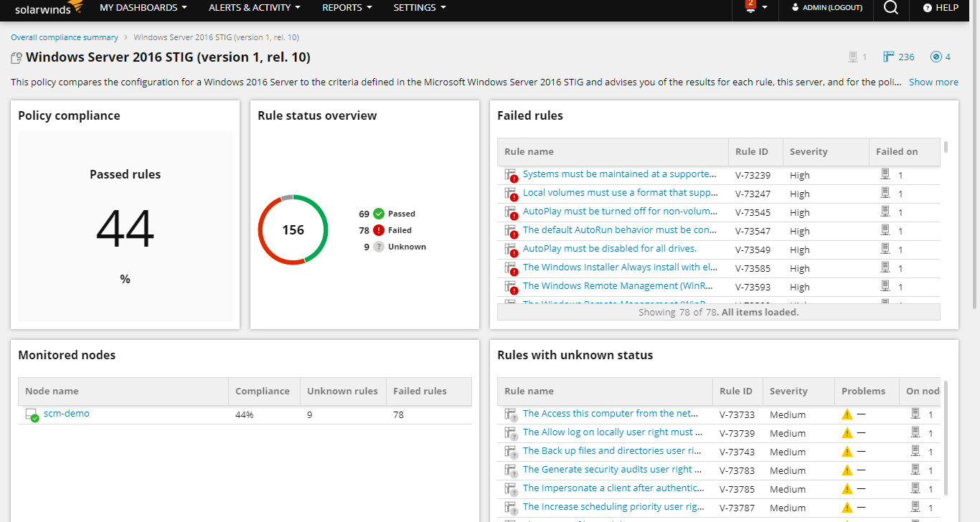Click the Windows Server 2016 STIG breadcrumb text
Viewport: 980px width, 522px height.
(x=217, y=37)
